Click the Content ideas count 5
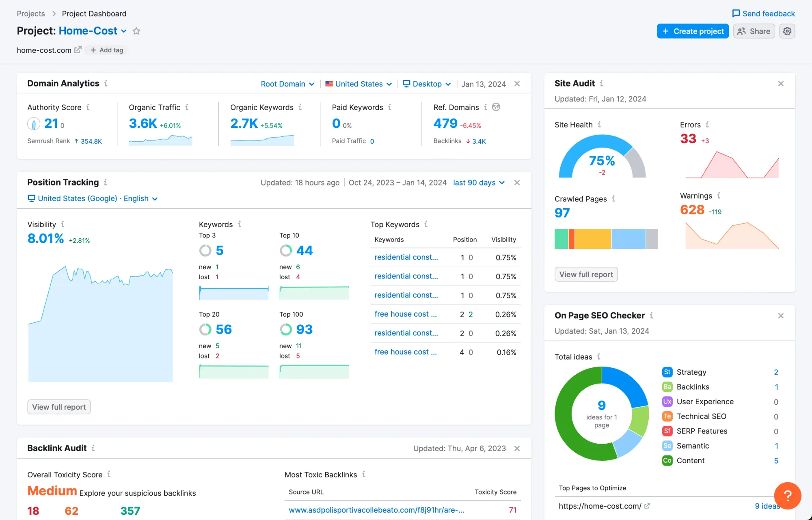 point(776,461)
